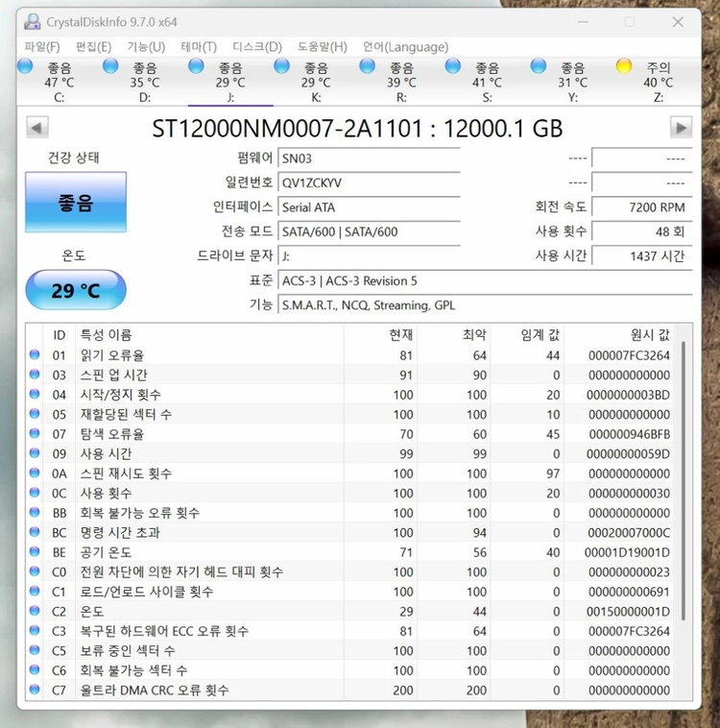This screenshot has height=728, width=720.
Task: Click the ACS-3 Revision 5 standard field
Action: coord(485,280)
